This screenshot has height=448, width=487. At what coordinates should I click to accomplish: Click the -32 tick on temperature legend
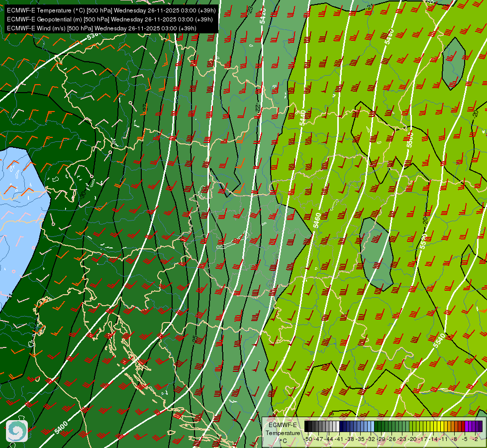point(371,439)
